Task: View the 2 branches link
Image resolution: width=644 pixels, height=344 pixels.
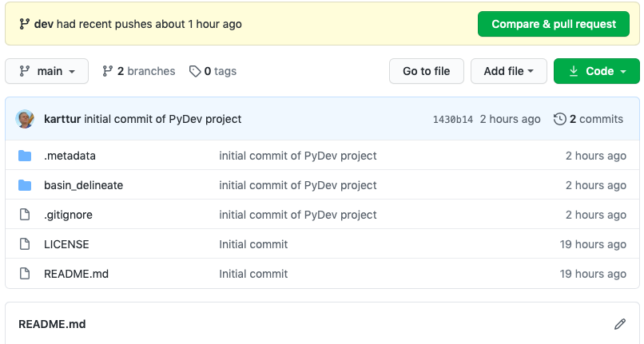Action: click(139, 71)
